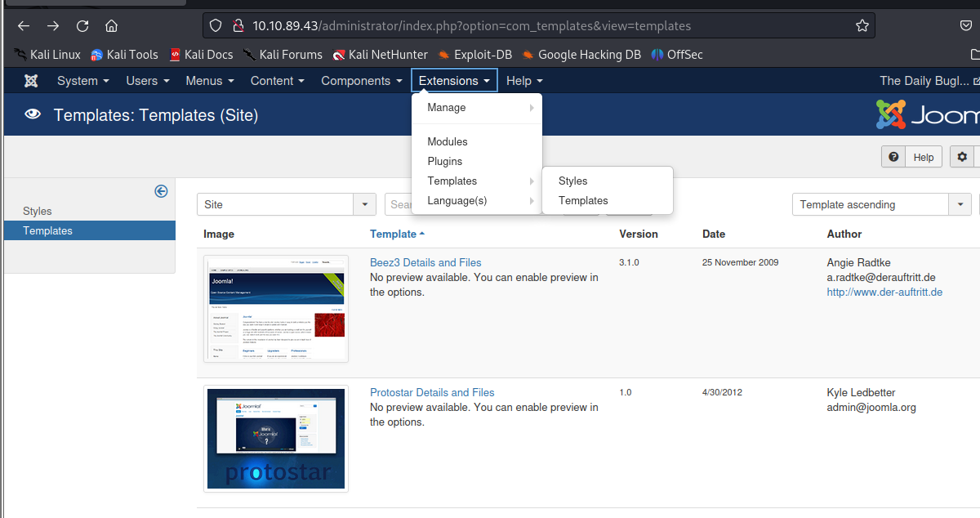Expand Manage submenu under Extensions
This screenshot has width=980, height=518.
pos(477,108)
